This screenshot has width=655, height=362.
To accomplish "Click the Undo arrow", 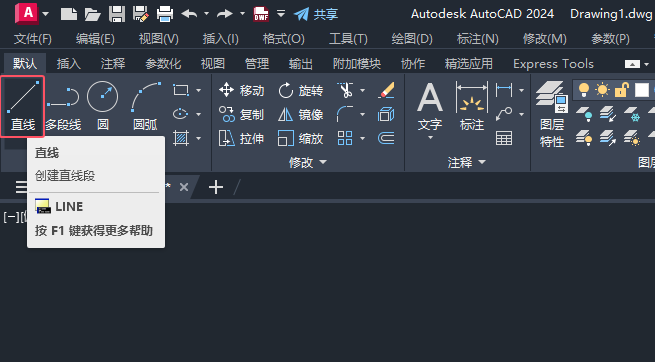I will 190,14.
